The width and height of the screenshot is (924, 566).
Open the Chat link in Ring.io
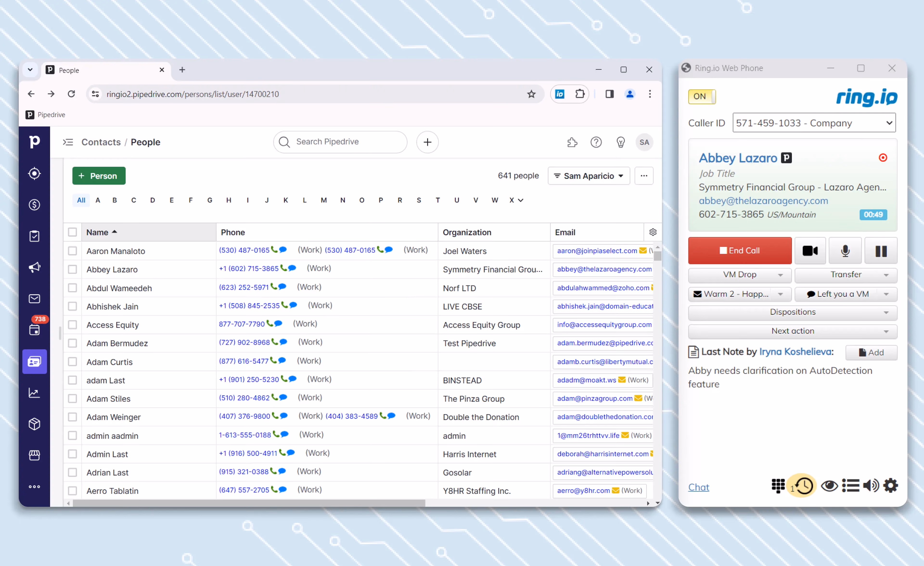coord(698,487)
